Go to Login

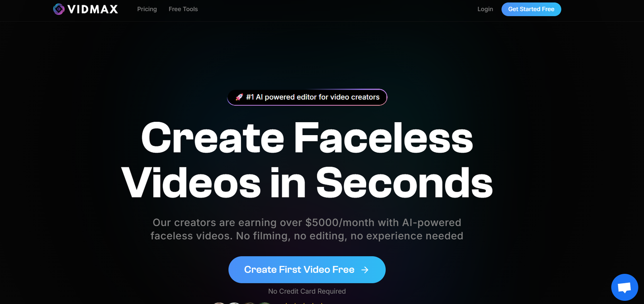pyautogui.click(x=485, y=9)
